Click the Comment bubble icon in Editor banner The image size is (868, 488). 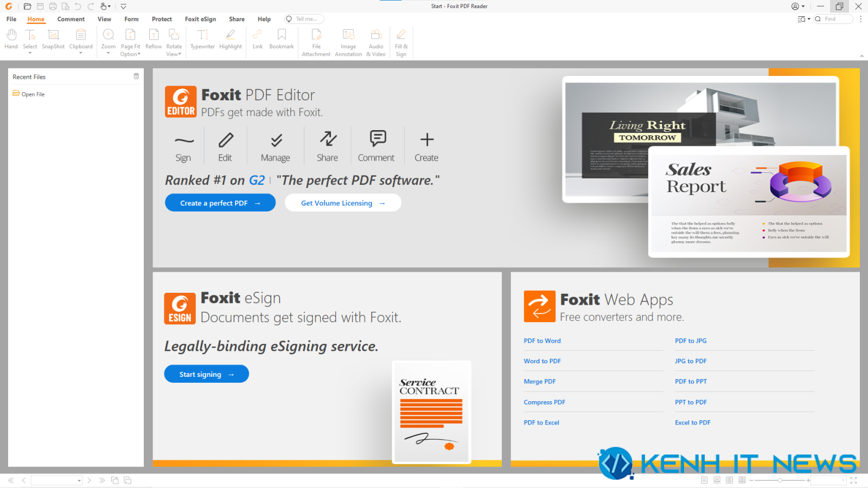(x=378, y=138)
